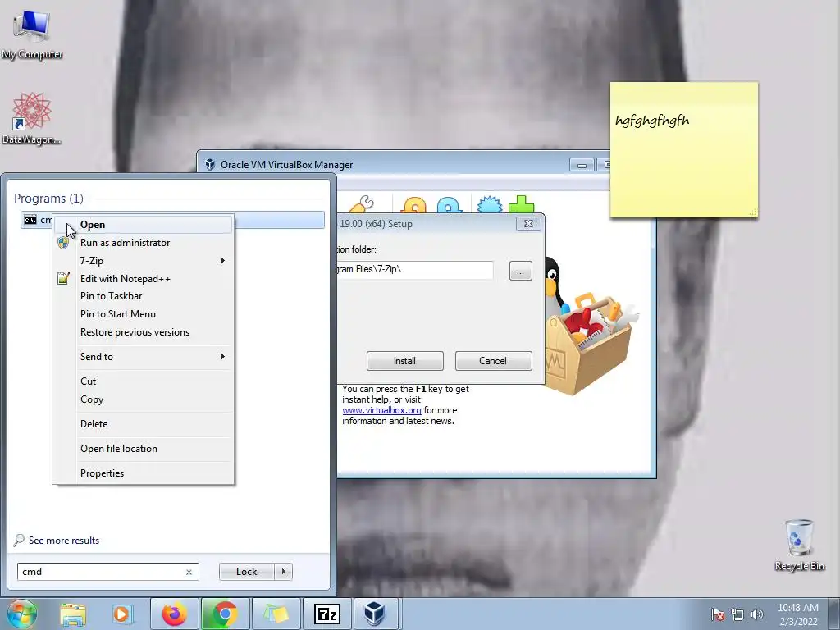Switch to VirtualBox in the taskbar
The width and height of the screenshot is (840, 630).
click(x=375, y=614)
